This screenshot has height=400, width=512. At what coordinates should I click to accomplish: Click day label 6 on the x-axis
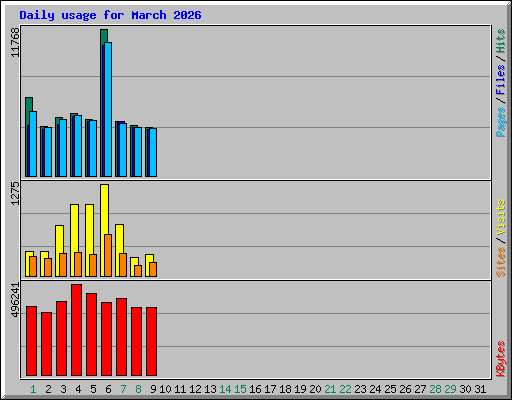pyautogui.click(x=108, y=389)
